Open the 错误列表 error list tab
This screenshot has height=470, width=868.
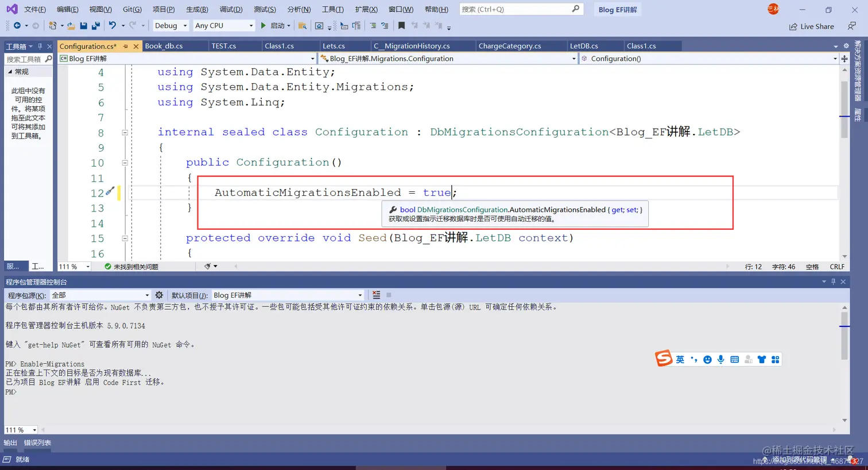[x=37, y=442]
